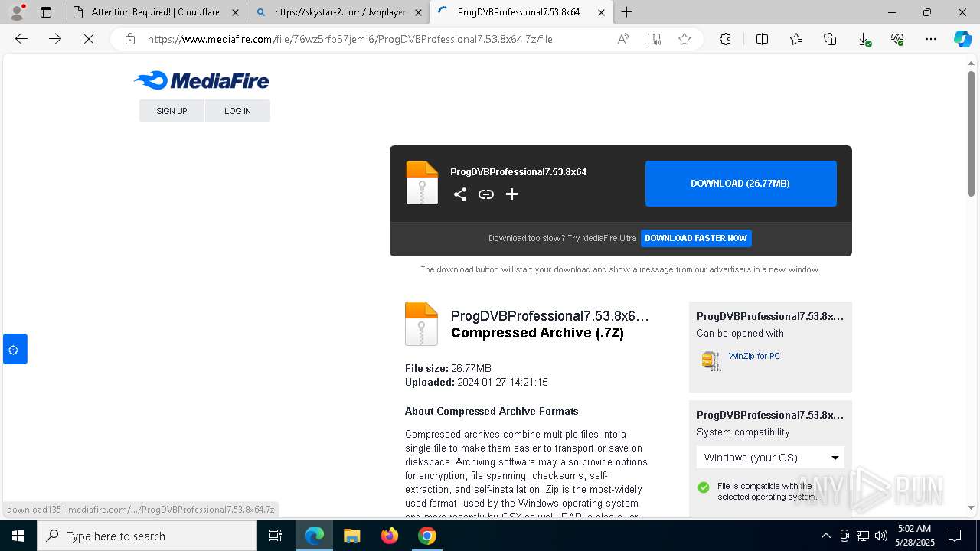This screenshot has width=980, height=551.
Task: Open tab actions menu
Action: [x=46, y=12]
